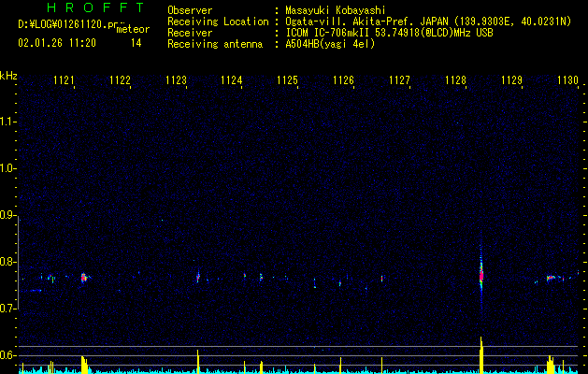Click the tallest yellow intensity bar below 1128
The image size is (588, 374).
point(481,355)
